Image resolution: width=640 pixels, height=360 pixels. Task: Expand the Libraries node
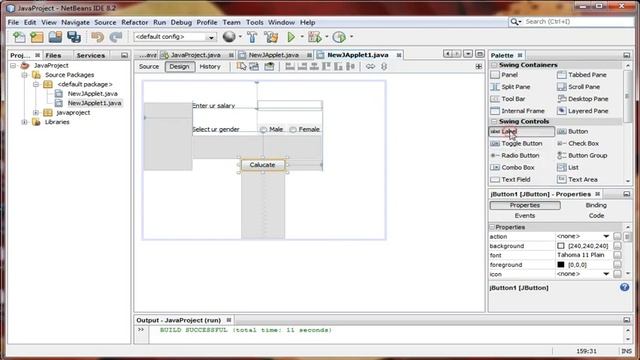(24, 122)
